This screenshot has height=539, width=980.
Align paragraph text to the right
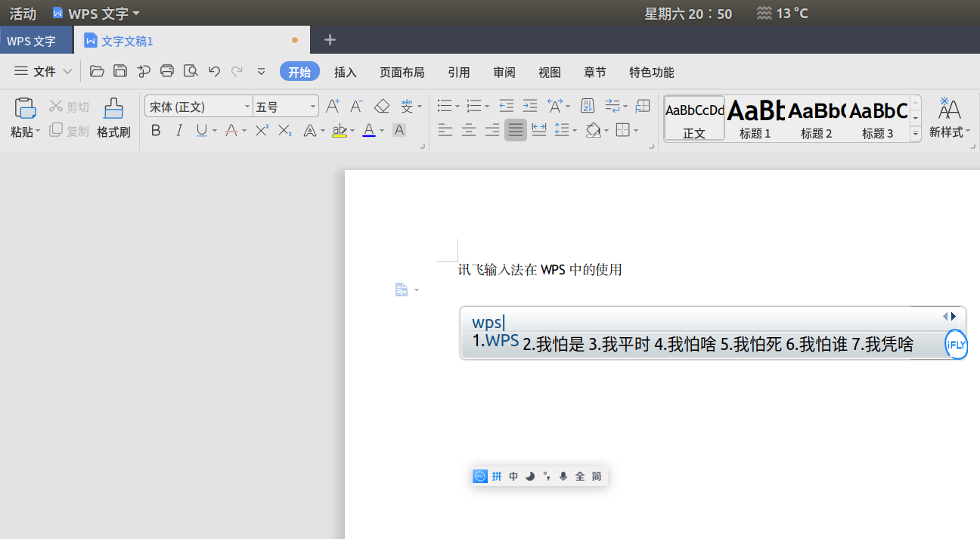point(492,131)
